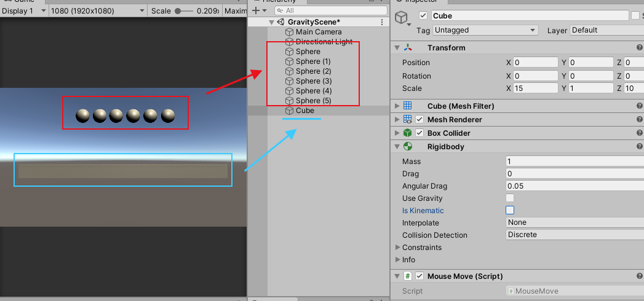Click the Scale X field showing 15

click(x=536, y=88)
